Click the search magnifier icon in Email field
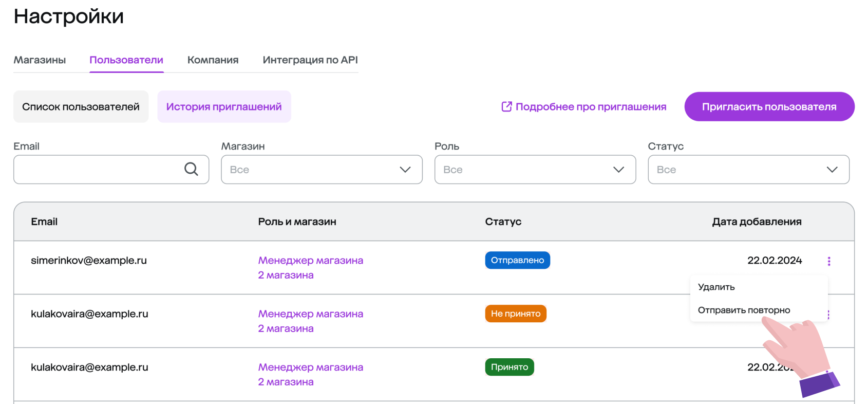Screen dimensions: 868x404 [191, 169]
